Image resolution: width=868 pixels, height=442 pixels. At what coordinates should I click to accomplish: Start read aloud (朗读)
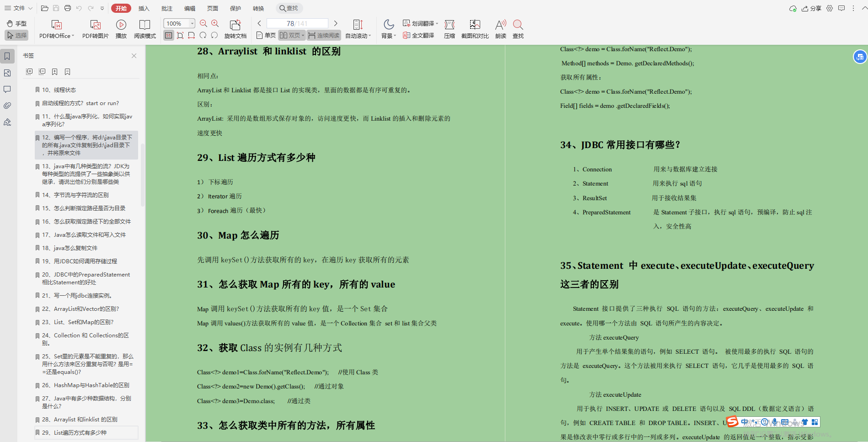point(501,30)
